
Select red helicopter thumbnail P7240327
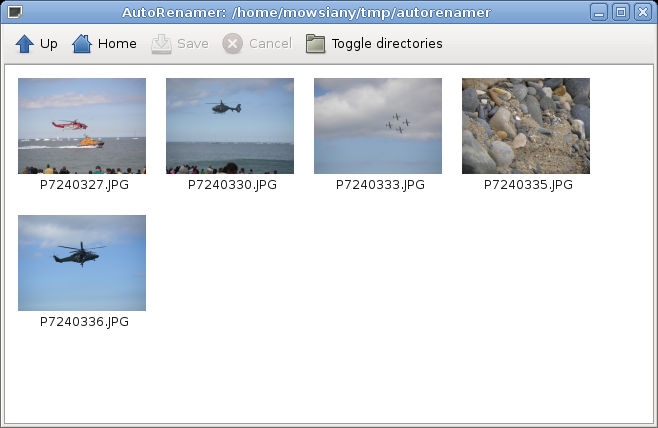(x=82, y=126)
